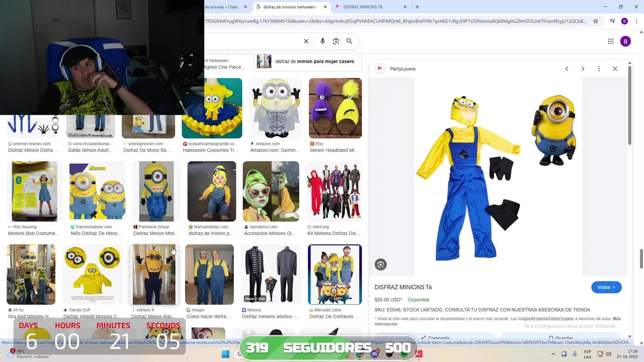This screenshot has height=362, width=644.
Task: Open the Google account avatar menu
Action: point(625,41)
